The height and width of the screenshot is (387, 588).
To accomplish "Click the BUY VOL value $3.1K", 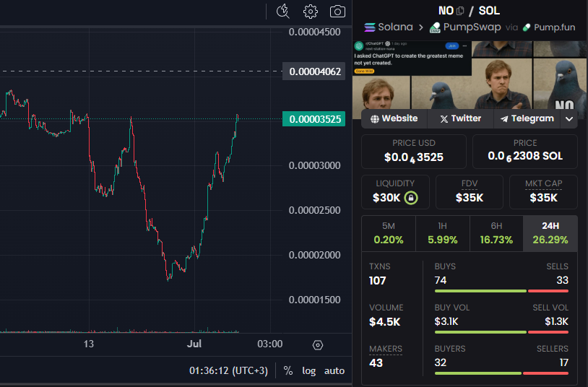I will pos(446,321).
